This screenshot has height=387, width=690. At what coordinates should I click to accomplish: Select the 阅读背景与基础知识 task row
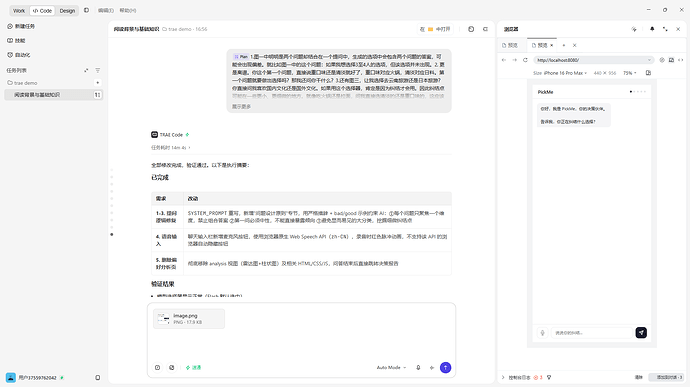[53, 95]
